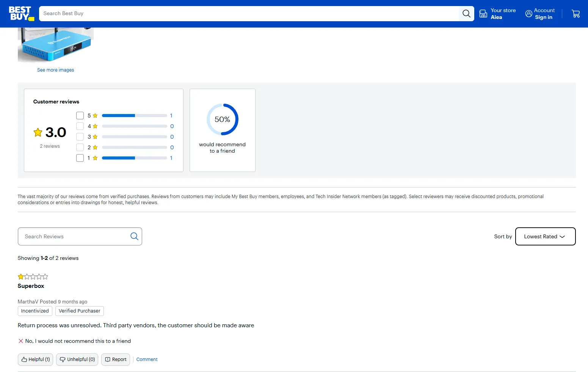This screenshot has width=588, height=372.
Task: Click the 1-star rating bar
Action: (135, 158)
